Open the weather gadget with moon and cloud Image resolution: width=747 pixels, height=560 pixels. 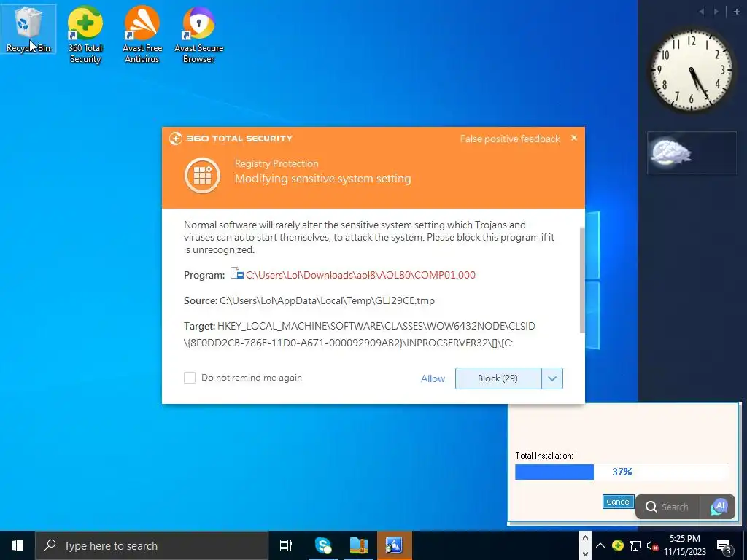692,153
